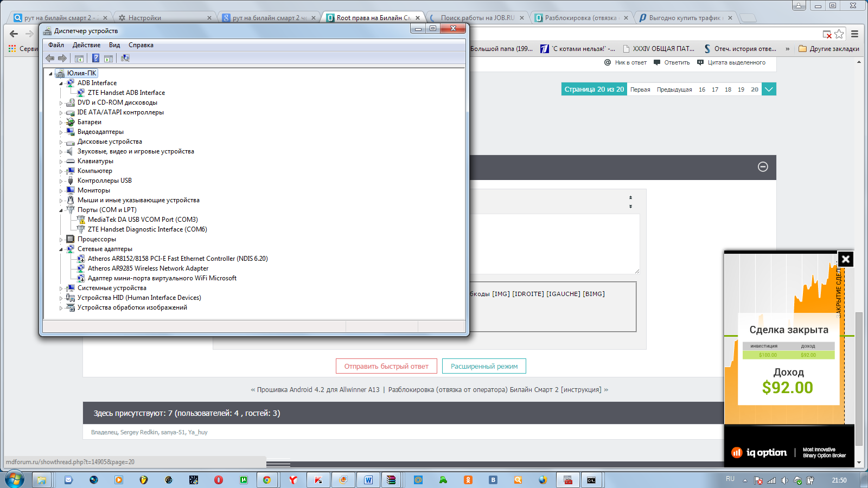Open the Yandex browser taskbar icon

pos(293,480)
